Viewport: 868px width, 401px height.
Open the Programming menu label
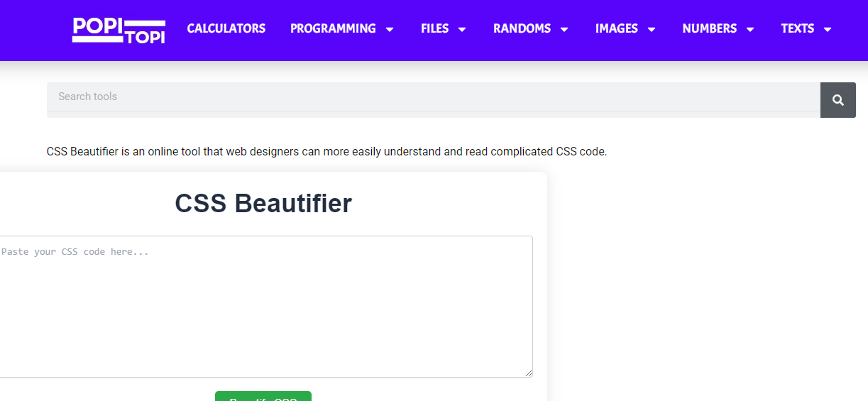pyautogui.click(x=333, y=28)
